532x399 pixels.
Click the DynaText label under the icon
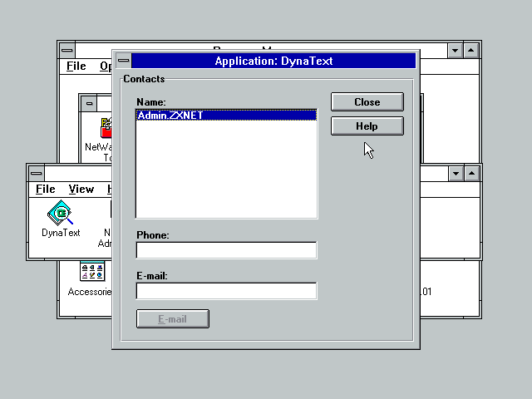[61, 233]
